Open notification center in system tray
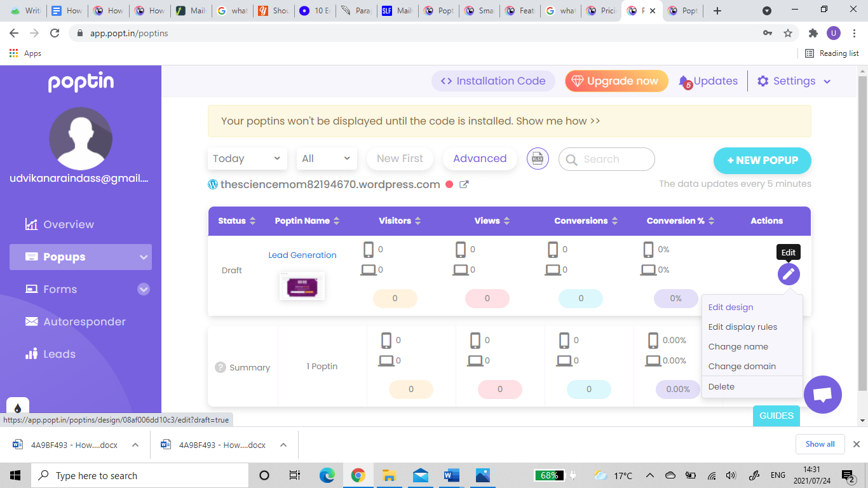Viewport: 868px width, 488px height. [x=848, y=475]
